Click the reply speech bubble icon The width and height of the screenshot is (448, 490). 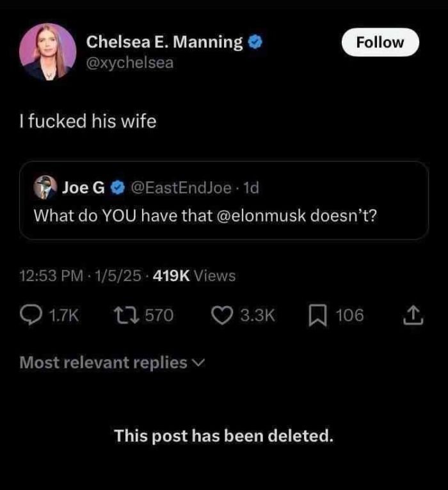coord(31,315)
